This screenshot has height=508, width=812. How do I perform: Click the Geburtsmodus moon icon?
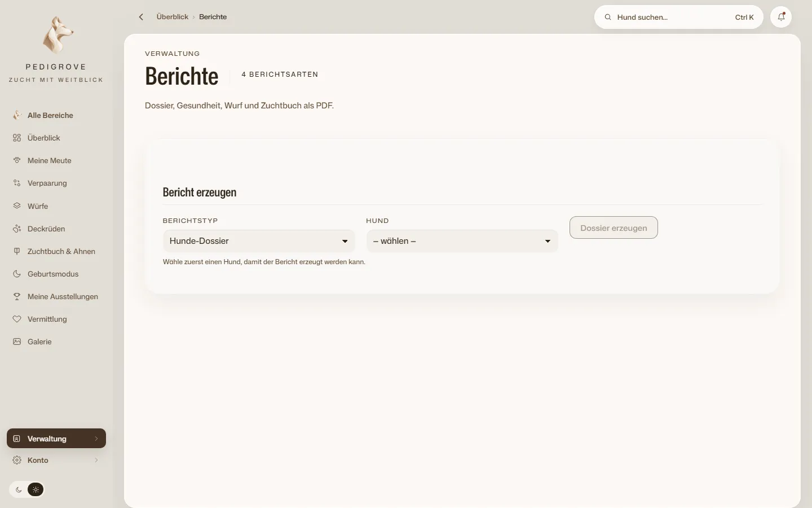coord(17,274)
